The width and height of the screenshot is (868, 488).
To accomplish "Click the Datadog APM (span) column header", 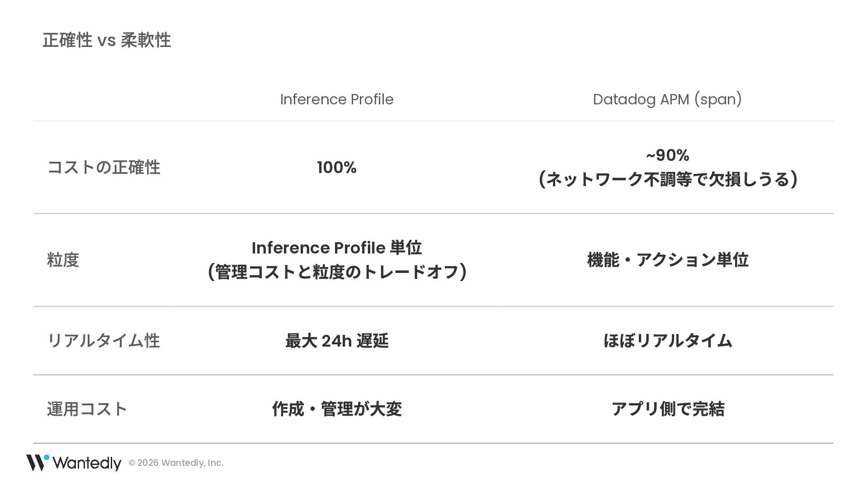I will 667,99.
